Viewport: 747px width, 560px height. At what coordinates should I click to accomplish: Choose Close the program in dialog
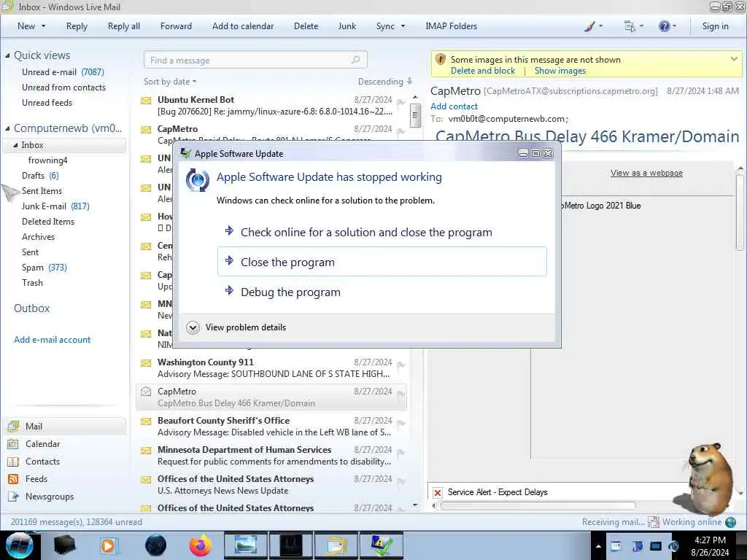click(x=382, y=262)
